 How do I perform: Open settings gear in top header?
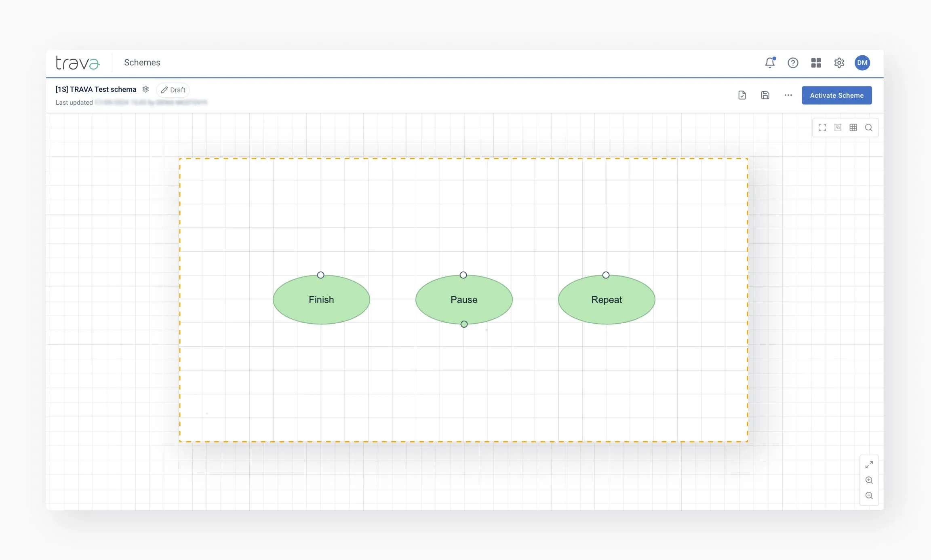(x=839, y=63)
